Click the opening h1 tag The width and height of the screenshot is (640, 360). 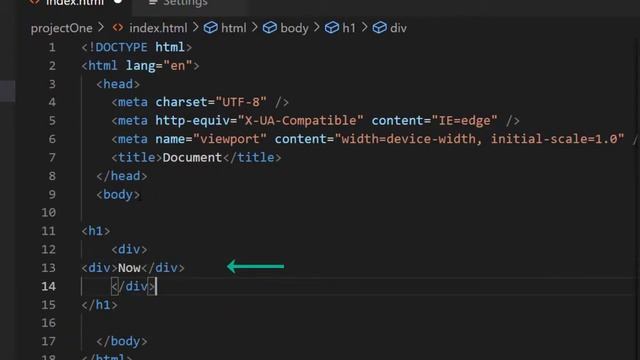[x=96, y=231]
